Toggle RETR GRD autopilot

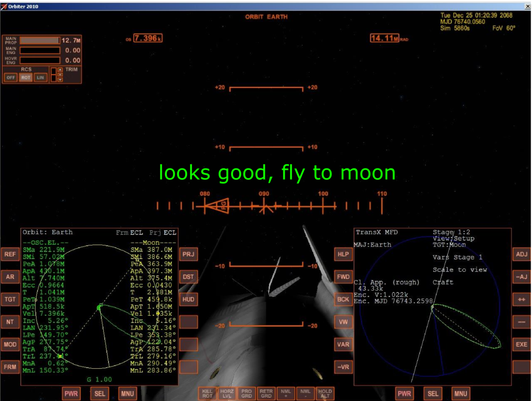coord(266,393)
